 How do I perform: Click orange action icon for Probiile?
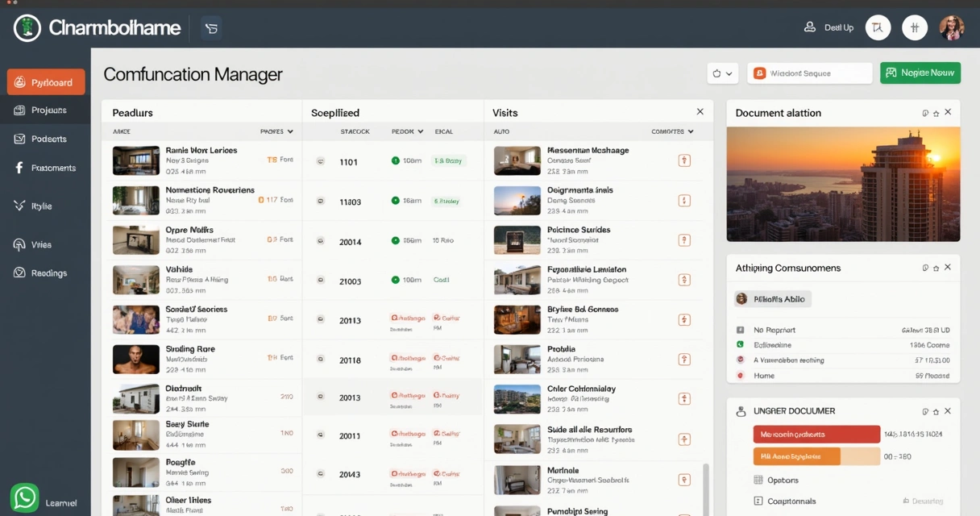coord(684,360)
